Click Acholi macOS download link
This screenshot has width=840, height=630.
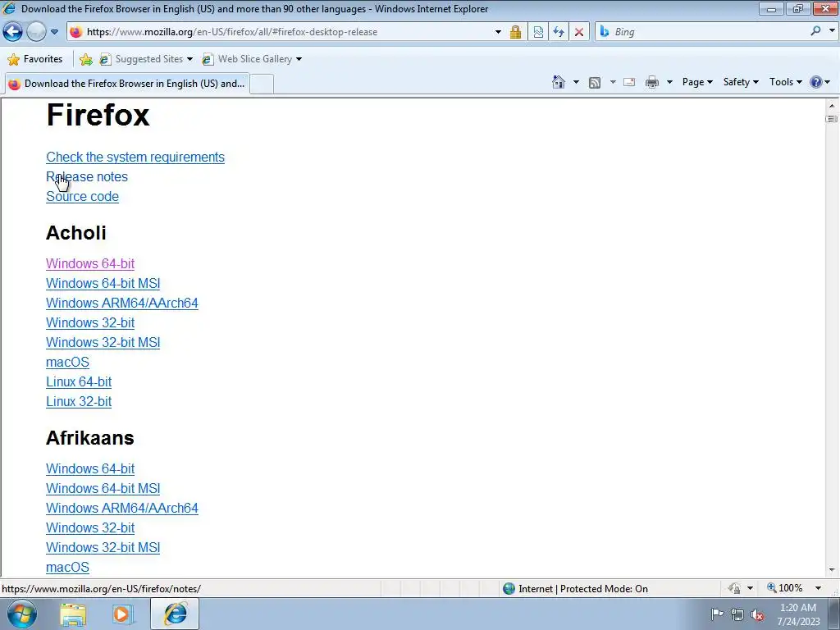pos(67,363)
